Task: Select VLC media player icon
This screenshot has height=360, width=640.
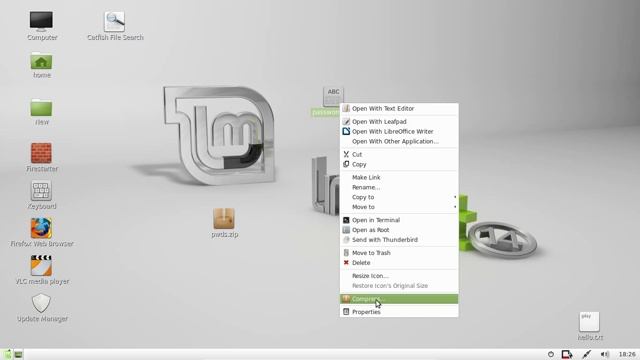Action: point(41,265)
